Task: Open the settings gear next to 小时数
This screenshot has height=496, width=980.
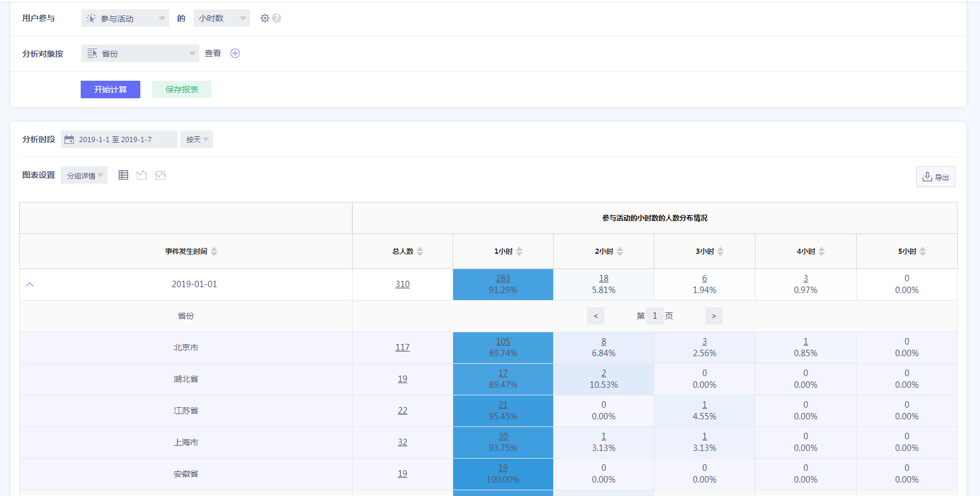Action: tap(265, 18)
